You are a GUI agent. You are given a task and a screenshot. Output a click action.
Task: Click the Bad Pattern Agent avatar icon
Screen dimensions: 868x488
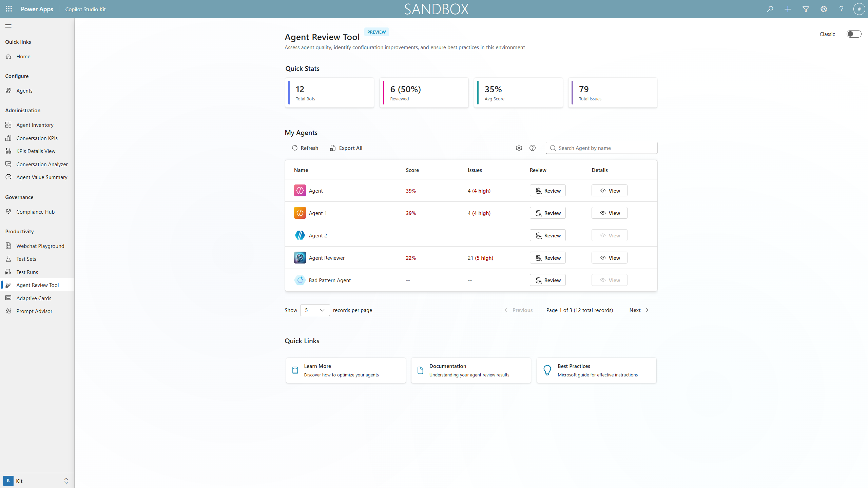pos(300,280)
